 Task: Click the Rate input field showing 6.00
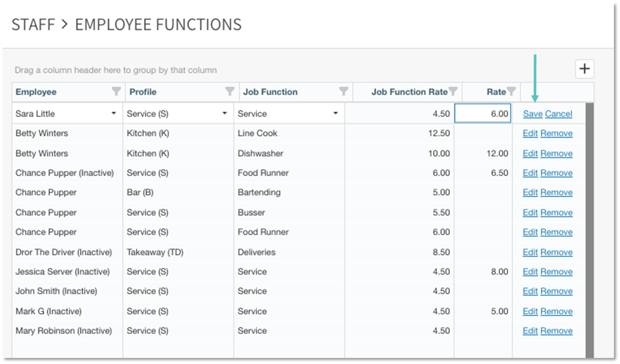(x=483, y=114)
